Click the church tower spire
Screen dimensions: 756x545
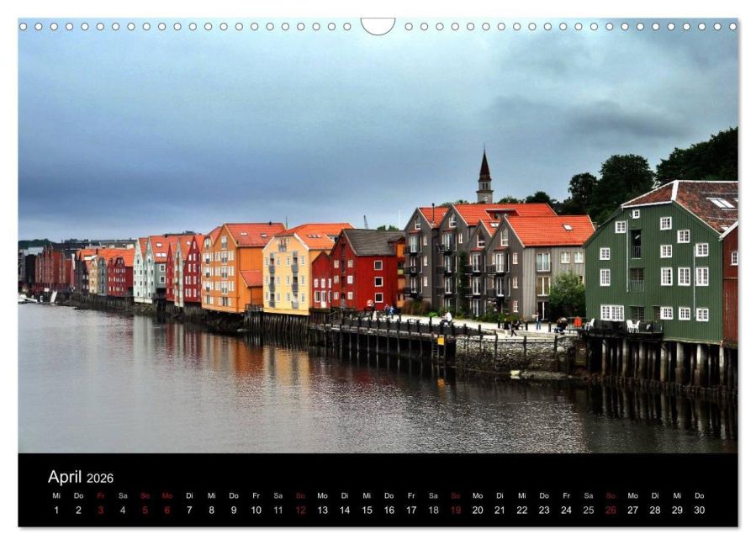click(484, 177)
